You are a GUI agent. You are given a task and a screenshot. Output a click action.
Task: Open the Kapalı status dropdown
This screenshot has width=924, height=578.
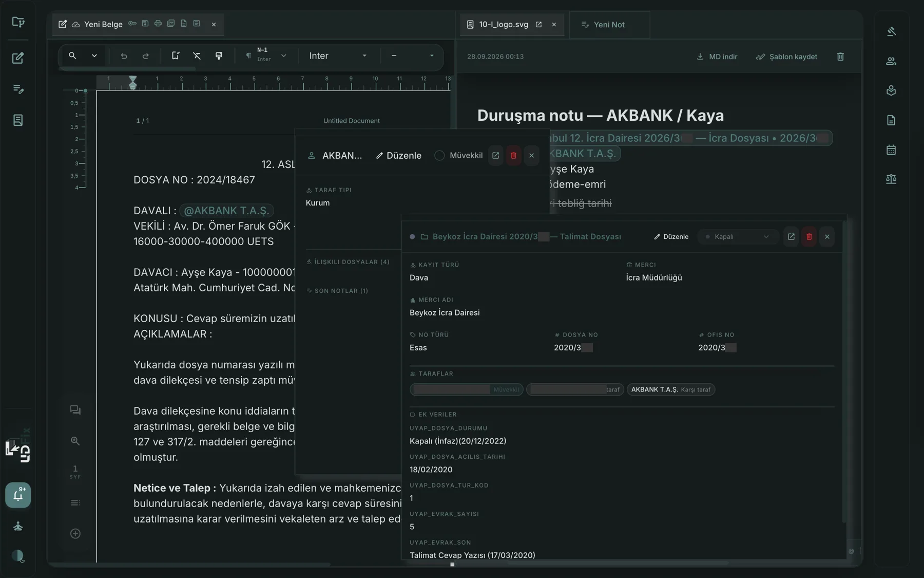(738, 237)
